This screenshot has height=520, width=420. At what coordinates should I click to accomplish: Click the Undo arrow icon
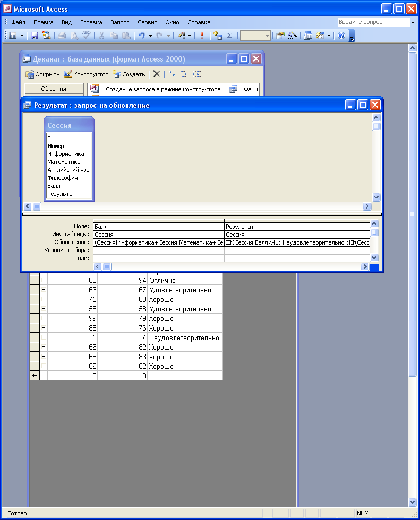coord(142,36)
